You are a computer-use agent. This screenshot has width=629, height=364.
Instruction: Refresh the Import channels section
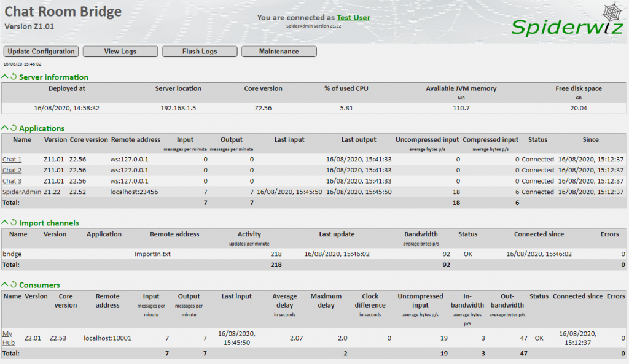(14, 222)
